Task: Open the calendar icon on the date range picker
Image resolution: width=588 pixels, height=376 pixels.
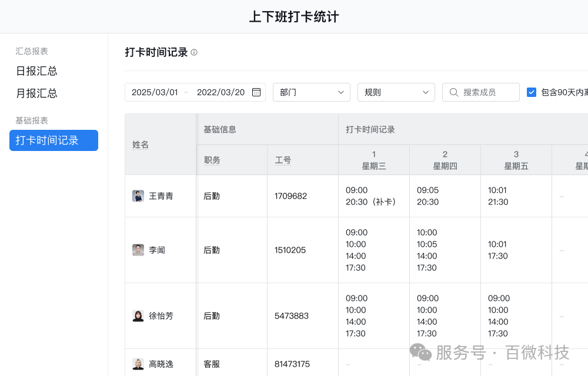Action: [x=256, y=92]
